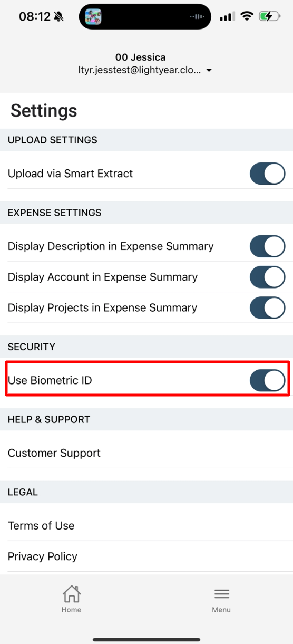Tap the audio waveform indicator in Dynamic Island
Screen dimensions: 293x644
pos(197,17)
